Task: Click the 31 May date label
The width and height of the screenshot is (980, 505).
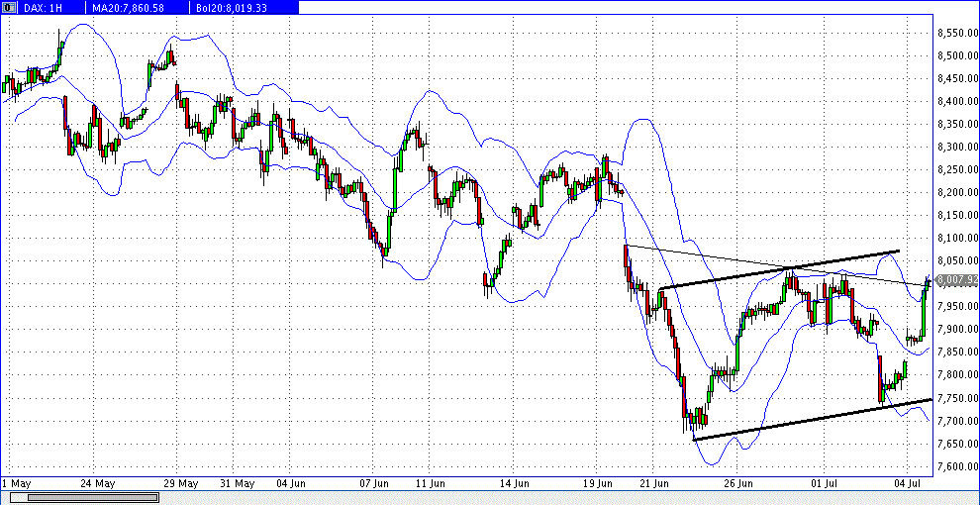Action: (x=237, y=483)
